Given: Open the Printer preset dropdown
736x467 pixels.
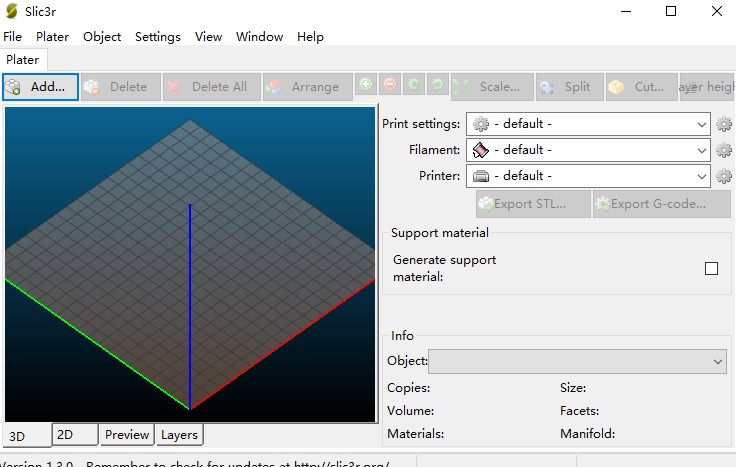Looking at the screenshot, I should pyautogui.click(x=588, y=176).
